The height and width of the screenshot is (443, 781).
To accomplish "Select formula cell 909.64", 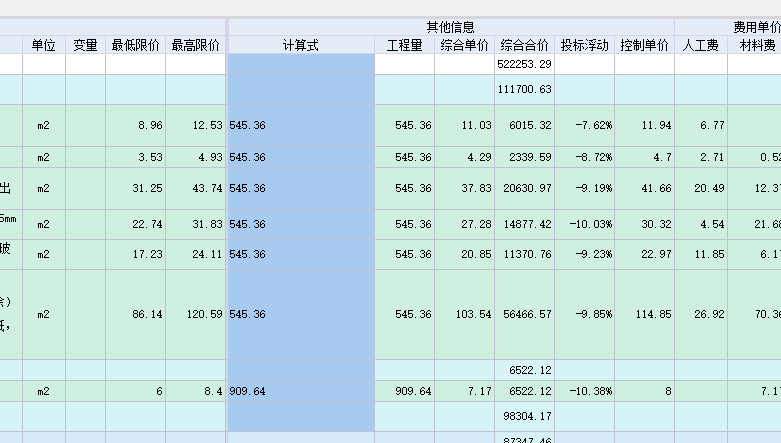I will pyautogui.click(x=301, y=391).
